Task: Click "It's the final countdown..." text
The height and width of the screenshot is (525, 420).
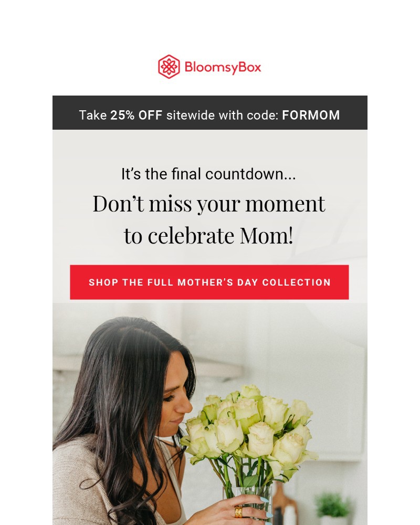Action: (x=208, y=174)
